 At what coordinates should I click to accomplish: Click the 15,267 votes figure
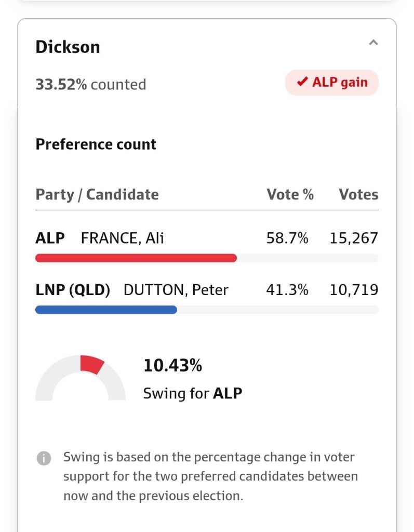click(x=354, y=238)
